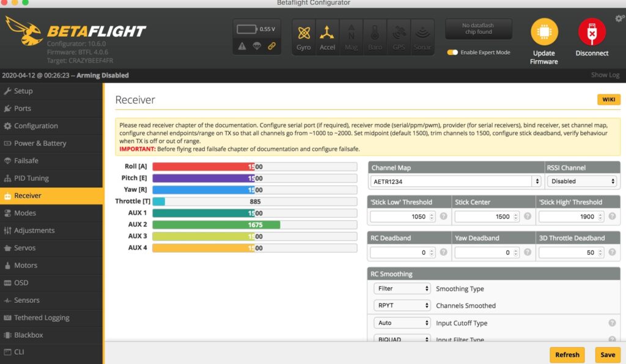This screenshot has width=626, height=364.
Task: Click the AUX 1 channel bar
Action: pos(255,213)
